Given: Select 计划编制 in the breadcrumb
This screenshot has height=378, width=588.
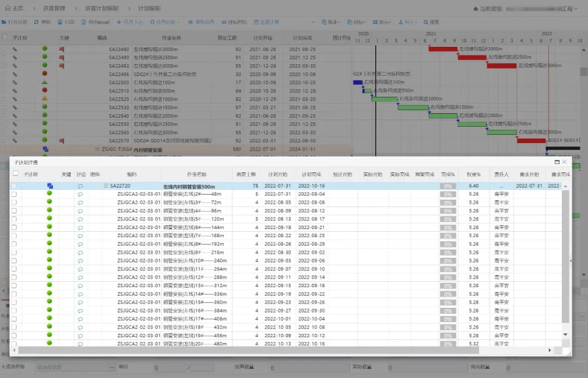Looking at the screenshot, I should click(x=149, y=8).
